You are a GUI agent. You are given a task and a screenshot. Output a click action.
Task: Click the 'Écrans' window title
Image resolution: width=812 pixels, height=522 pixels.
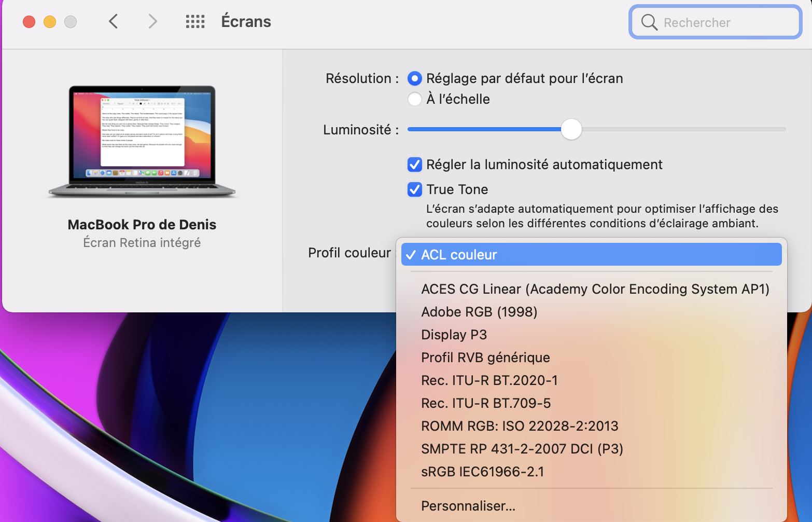[246, 21]
